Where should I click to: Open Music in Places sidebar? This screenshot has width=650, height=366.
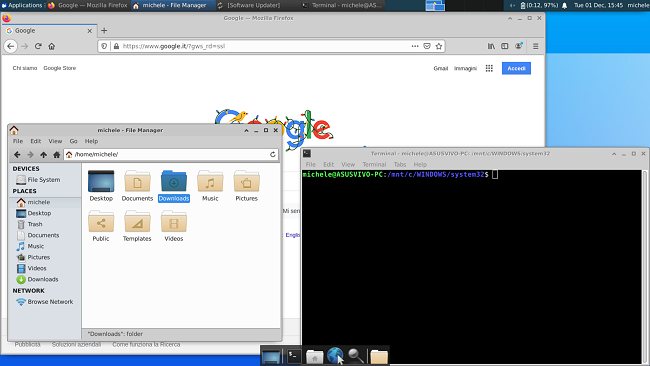pos(30,246)
